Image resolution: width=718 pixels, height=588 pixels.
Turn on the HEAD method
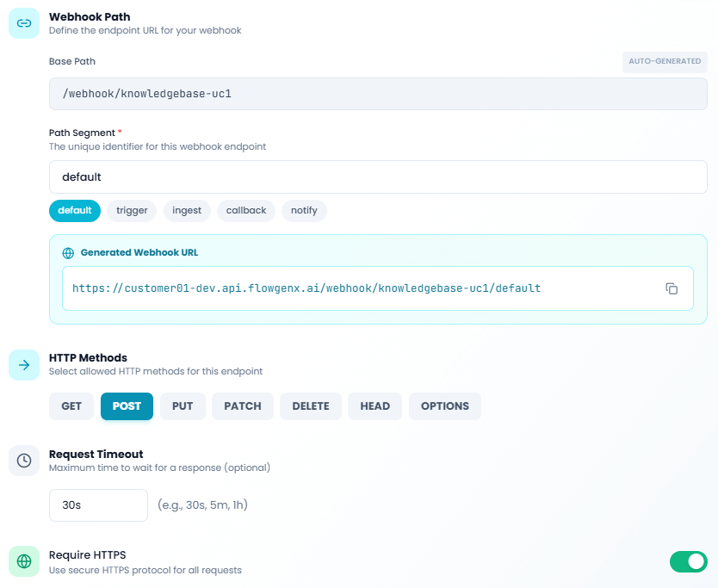pos(374,406)
